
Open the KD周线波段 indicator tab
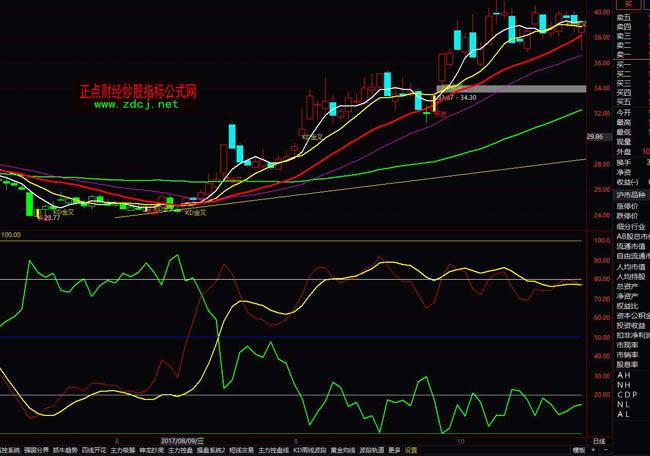(x=310, y=450)
